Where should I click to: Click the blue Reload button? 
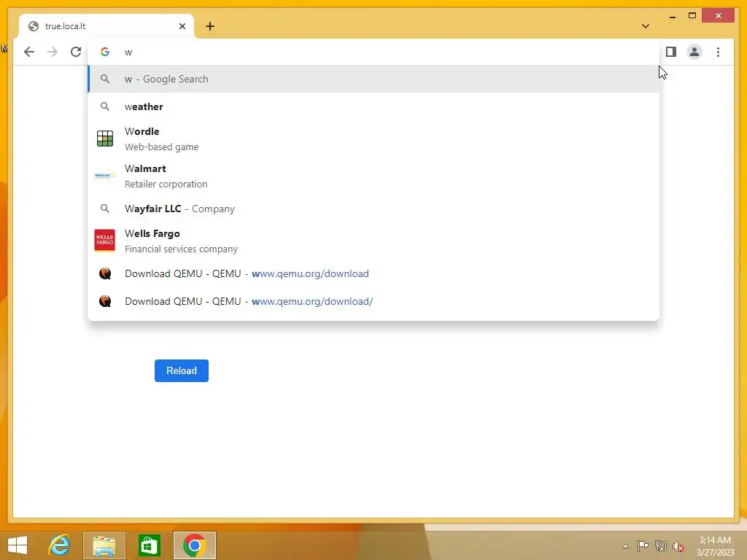182,370
